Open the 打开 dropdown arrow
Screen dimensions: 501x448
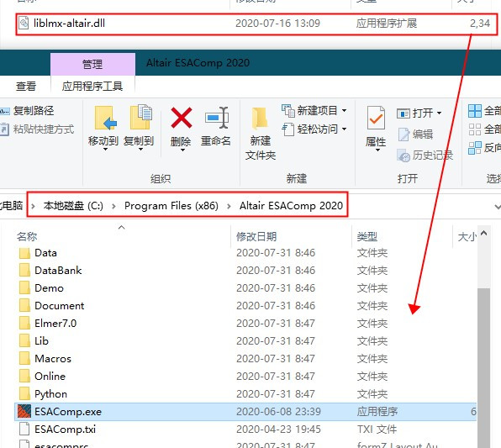click(x=439, y=113)
